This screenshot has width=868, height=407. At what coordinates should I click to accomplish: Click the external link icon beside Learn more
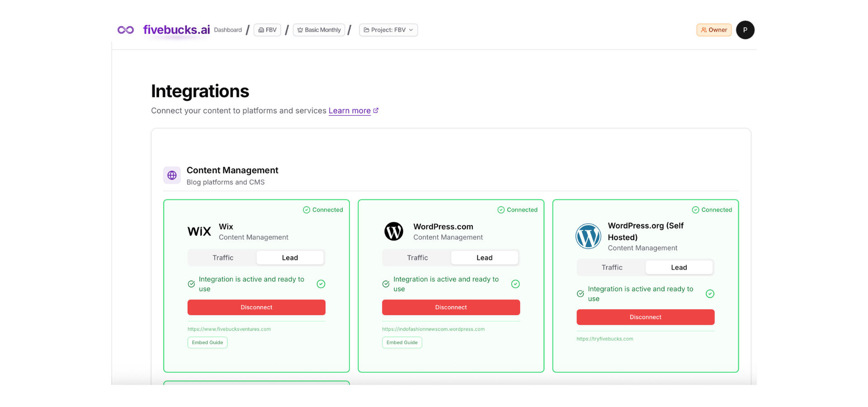pos(376,110)
